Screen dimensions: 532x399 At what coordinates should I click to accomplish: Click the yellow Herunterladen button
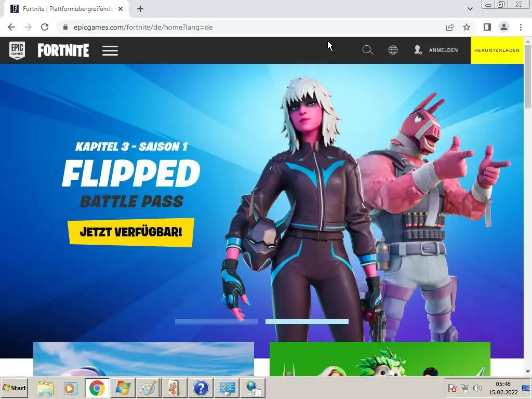tap(497, 50)
